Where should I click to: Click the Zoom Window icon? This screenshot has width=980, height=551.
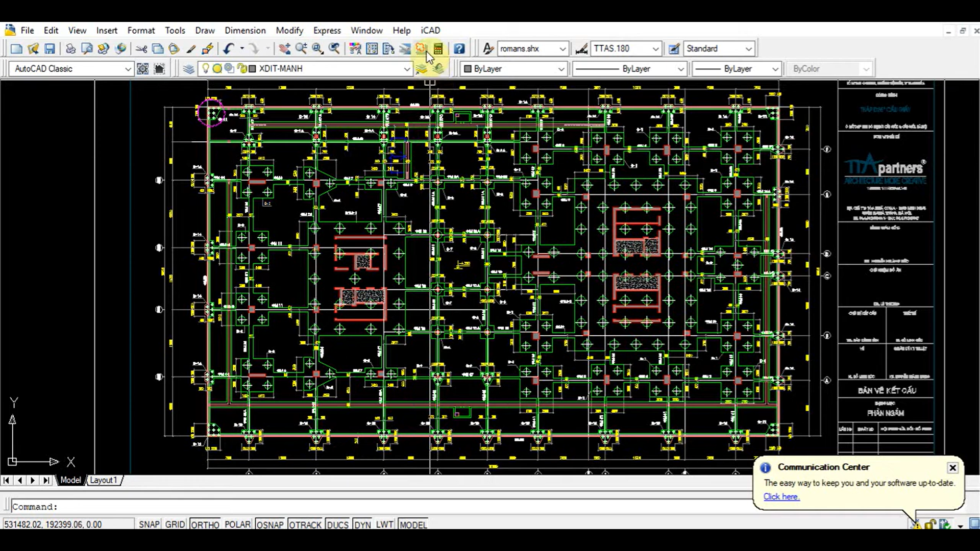pyautogui.click(x=317, y=49)
